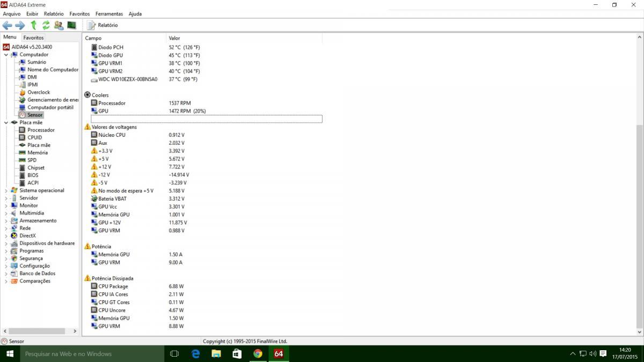Click the AIDA64 taskbar icon
Viewport: 644px width, 362px height.
point(279,353)
